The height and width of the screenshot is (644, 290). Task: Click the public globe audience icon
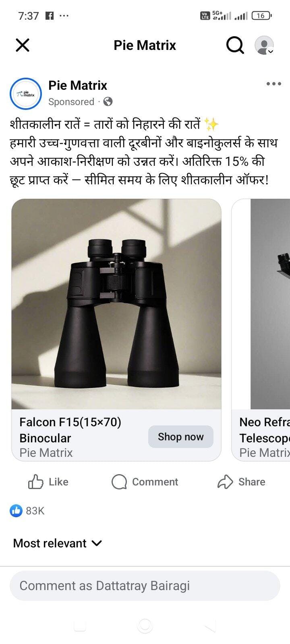click(108, 102)
